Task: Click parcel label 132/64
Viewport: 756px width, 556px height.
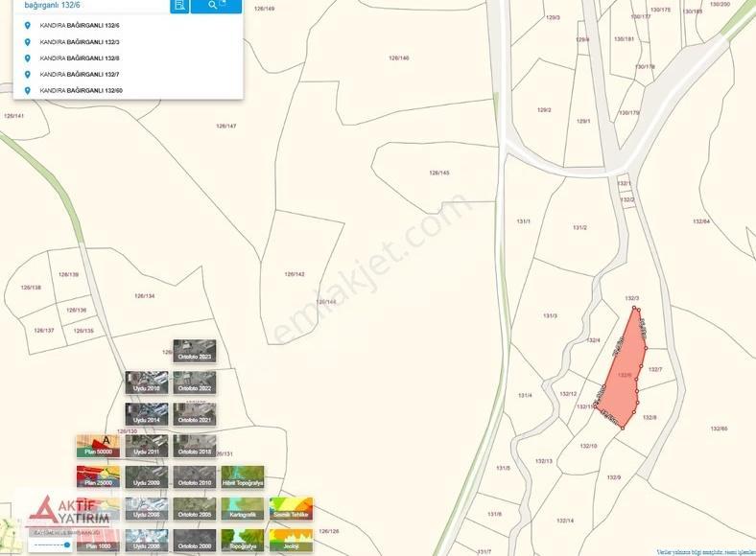Action: click(x=701, y=221)
